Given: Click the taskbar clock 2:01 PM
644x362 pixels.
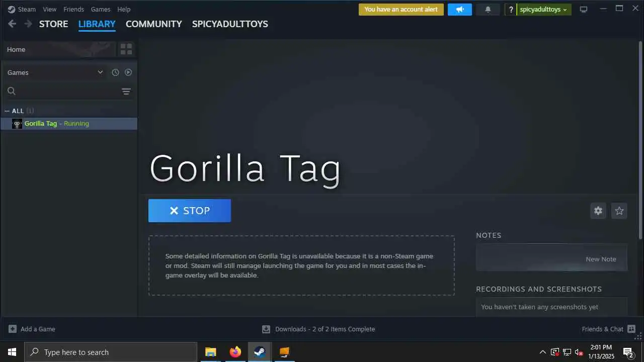Looking at the screenshot, I should [x=600, y=347].
